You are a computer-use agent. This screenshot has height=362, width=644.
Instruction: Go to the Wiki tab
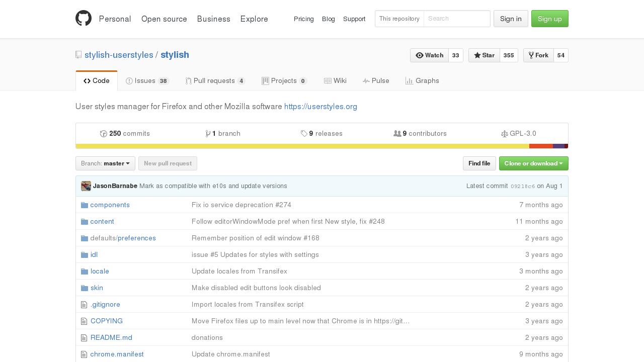tap(335, 80)
